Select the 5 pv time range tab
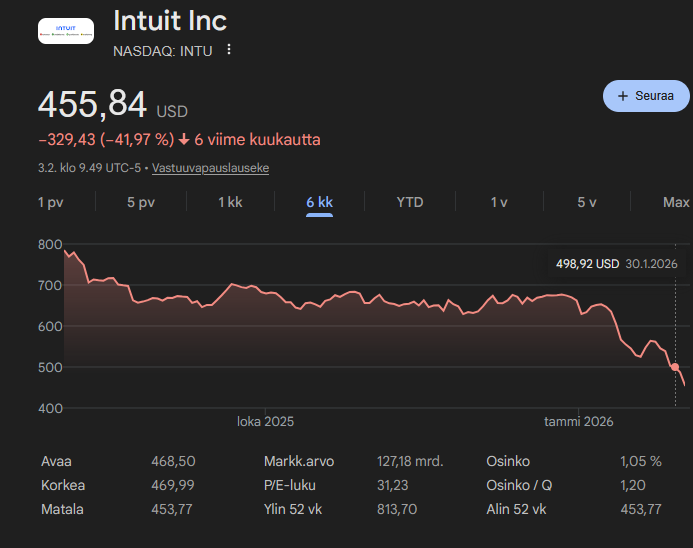Viewport: 693px width, 548px height. [x=141, y=202]
